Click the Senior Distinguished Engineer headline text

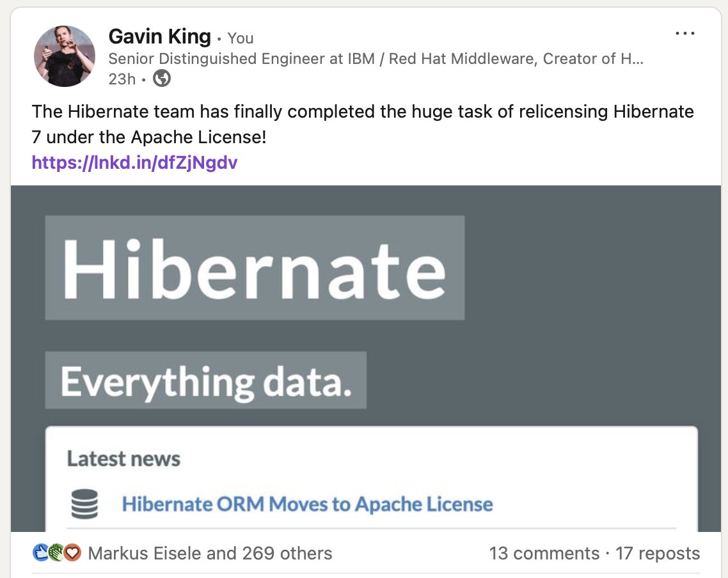click(x=376, y=58)
